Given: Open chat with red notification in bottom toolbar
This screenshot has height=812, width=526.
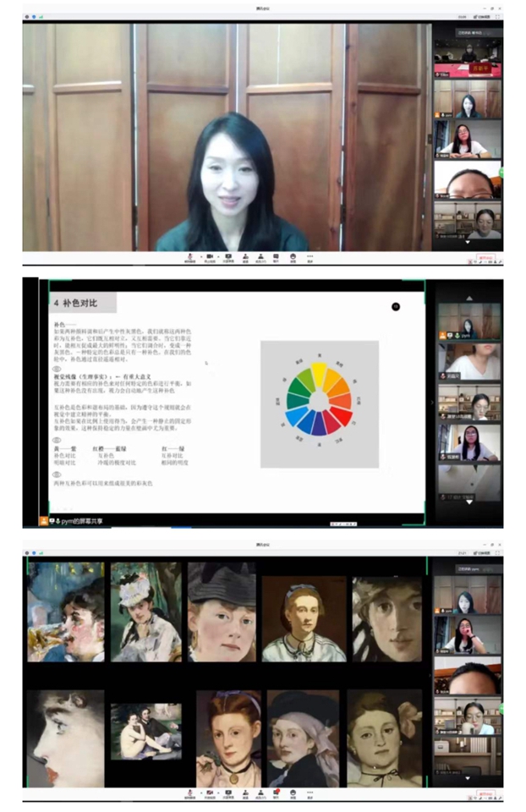Looking at the screenshot, I should [276, 793].
